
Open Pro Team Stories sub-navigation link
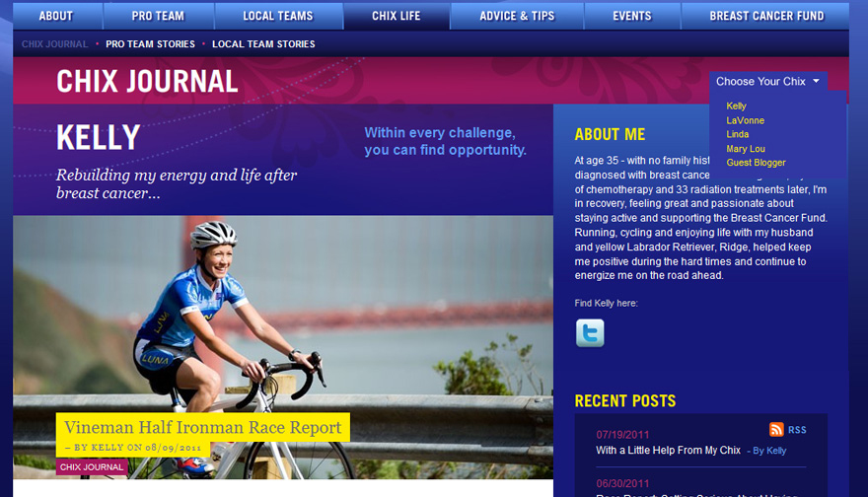coord(150,43)
